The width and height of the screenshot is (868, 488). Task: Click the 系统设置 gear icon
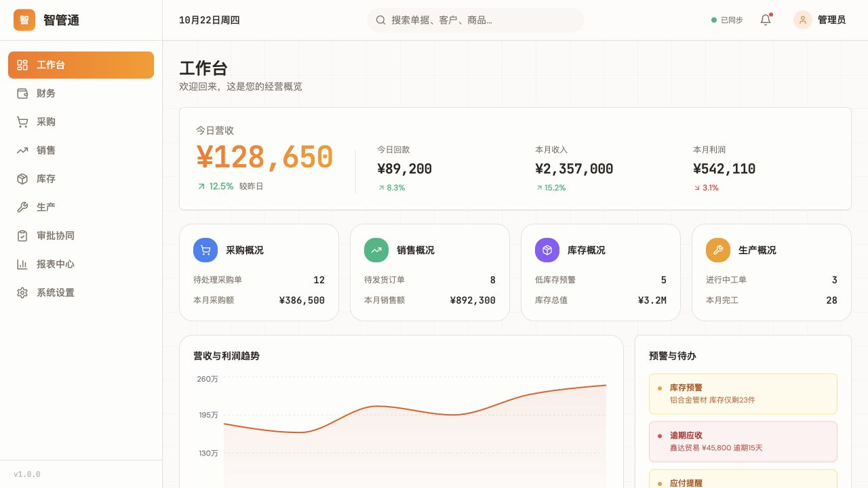tap(22, 293)
